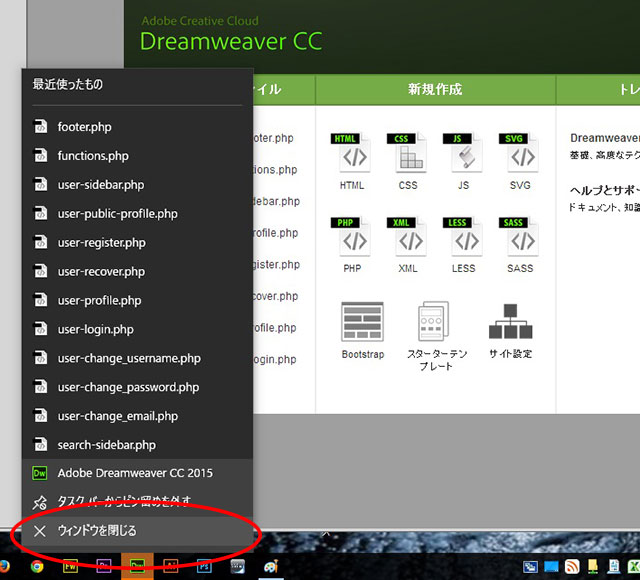Viewport: 640px width, 580px height.
Task: Open search-sidebar.php from the jump list
Action: click(x=138, y=445)
